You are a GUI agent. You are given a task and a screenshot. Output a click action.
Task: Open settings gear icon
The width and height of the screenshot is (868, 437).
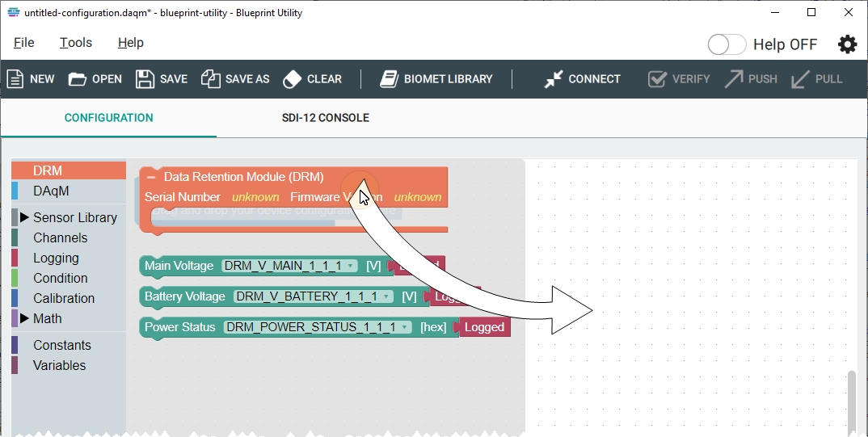[847, 44]
